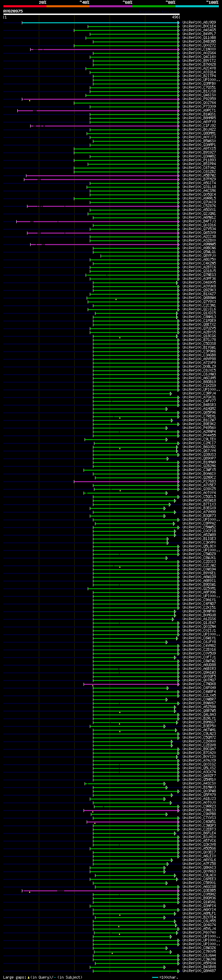Select the UniRef100_Q5L8C0 label
The width and height of the screenshot is (222, 980).
tap(199, 547)
